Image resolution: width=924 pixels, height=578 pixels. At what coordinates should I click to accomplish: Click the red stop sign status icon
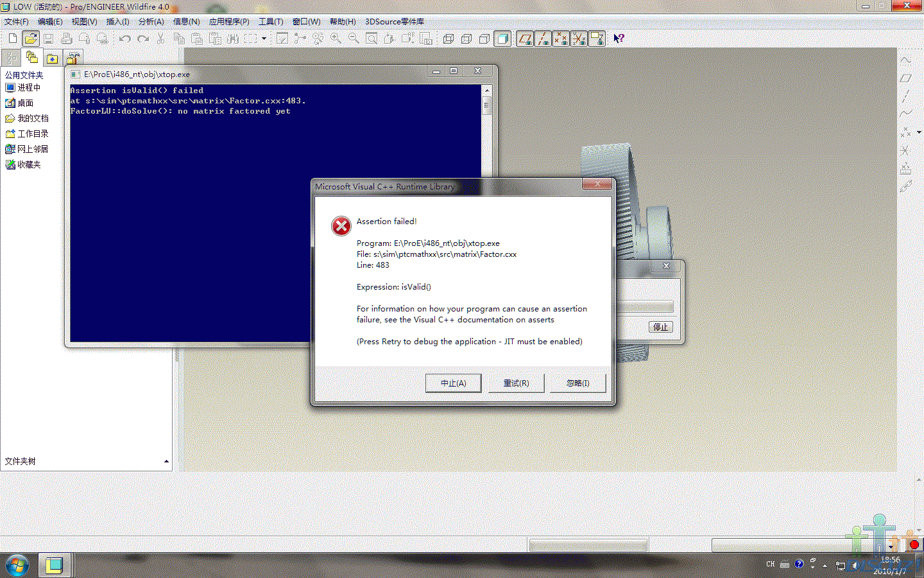click(x=914, y=545)
